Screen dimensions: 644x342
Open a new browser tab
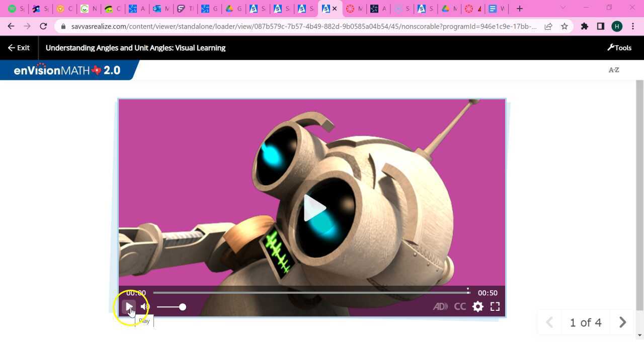520,9
